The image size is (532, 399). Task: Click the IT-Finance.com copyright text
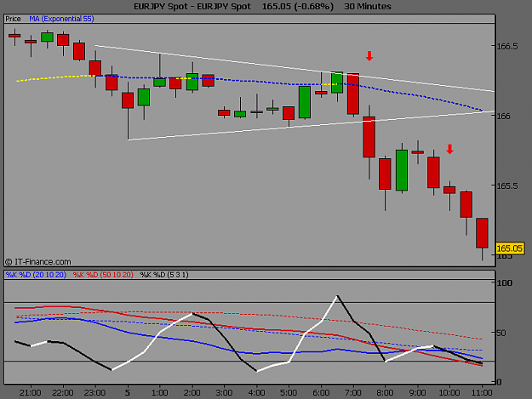pos(38,262)
